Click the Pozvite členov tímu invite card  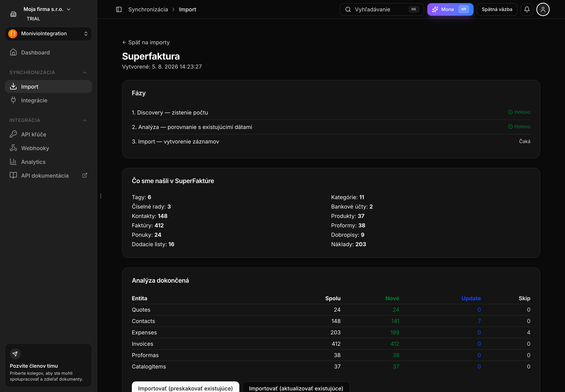(48, 365)
